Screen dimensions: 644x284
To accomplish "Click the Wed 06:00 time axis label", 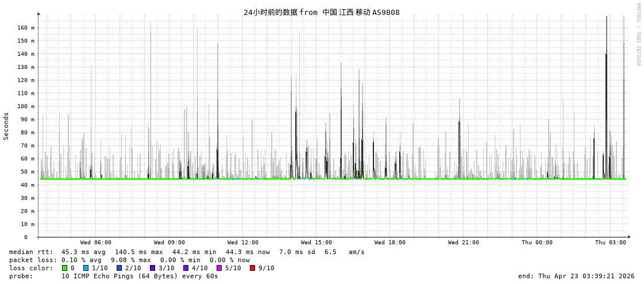I will (x=96, y=243).
